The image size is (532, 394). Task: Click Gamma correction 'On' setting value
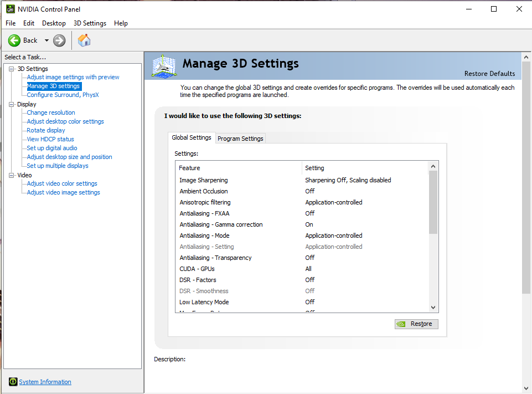309,224
